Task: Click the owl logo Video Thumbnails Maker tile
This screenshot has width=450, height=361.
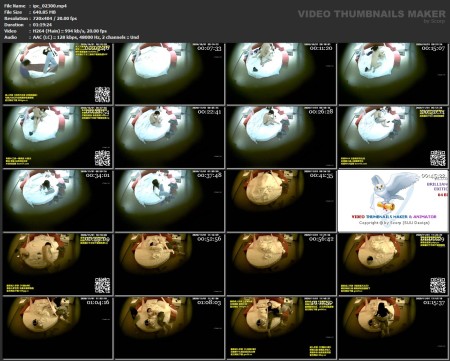Action: (393, 201)
